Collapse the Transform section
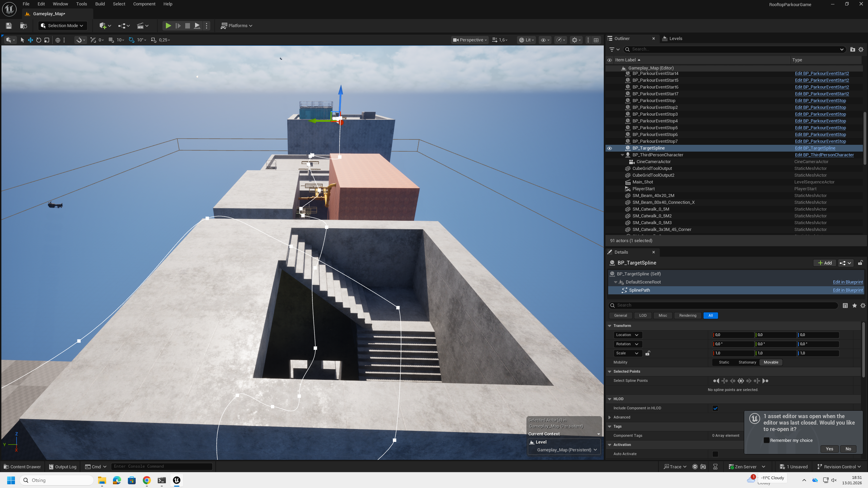This screenshot has width=868, height=488. (x=610, y=326)
